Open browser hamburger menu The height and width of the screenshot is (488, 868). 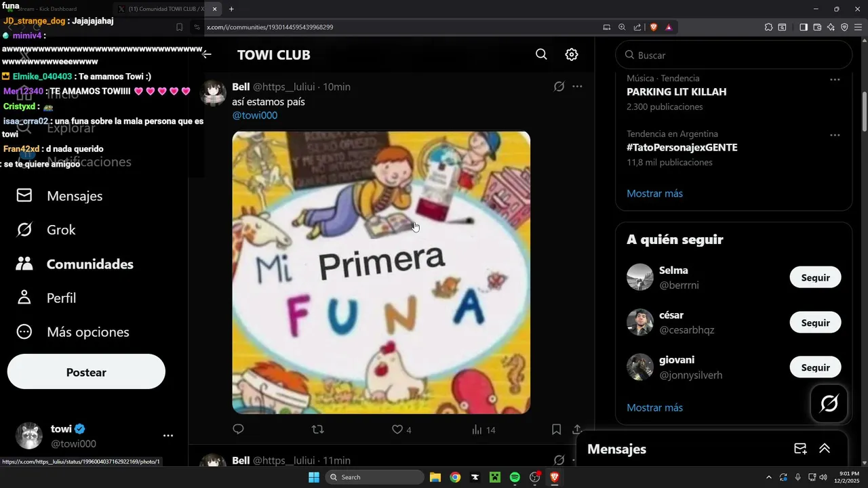[x=858, y=27]
